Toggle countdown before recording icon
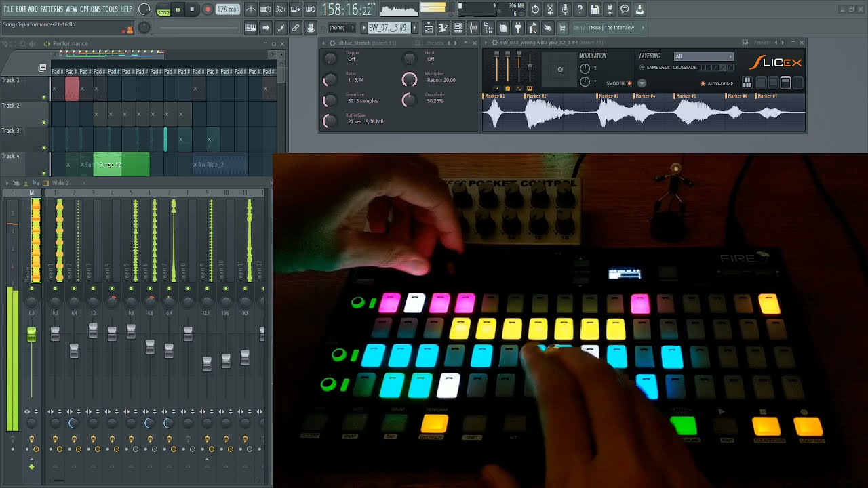The width and height of the screenshot is (868, 488). [281, 9]
